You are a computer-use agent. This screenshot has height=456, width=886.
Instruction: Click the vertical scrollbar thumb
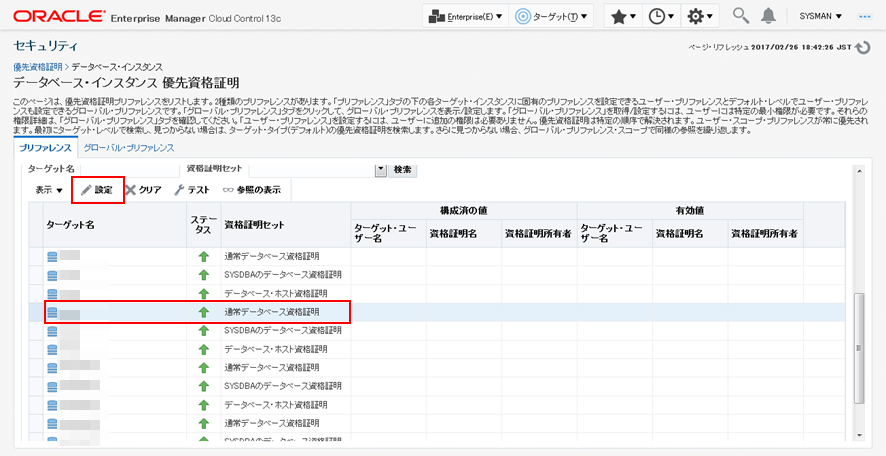click(859, 348)
